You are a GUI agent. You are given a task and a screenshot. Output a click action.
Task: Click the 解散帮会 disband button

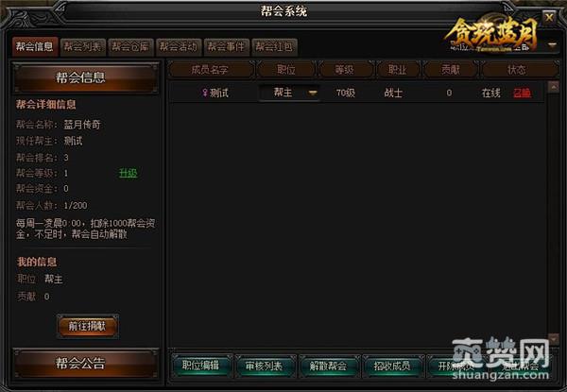(328, 366)
